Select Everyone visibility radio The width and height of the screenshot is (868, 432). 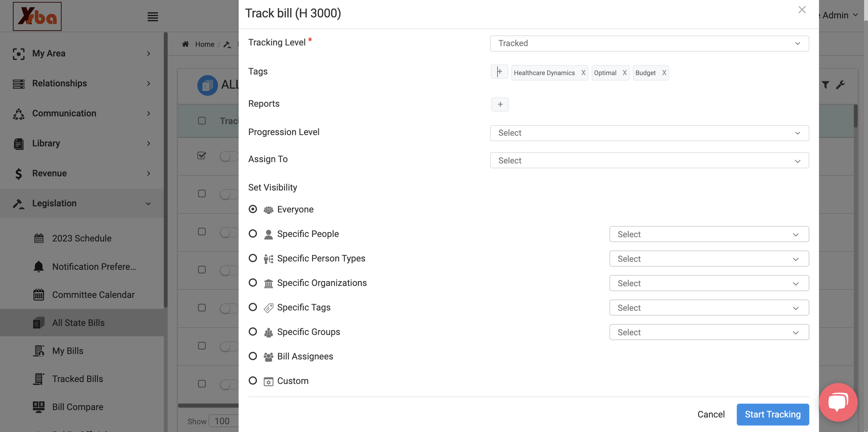pos(253,209)
